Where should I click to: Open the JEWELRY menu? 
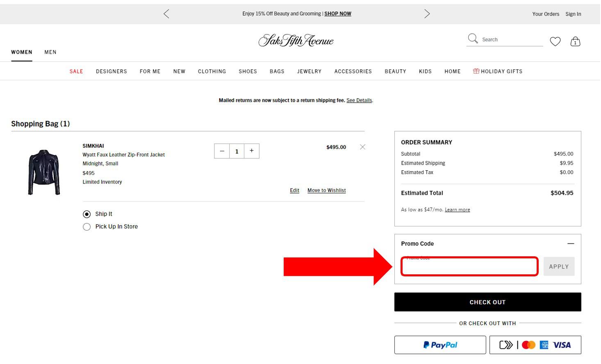(x=310, y=71)
